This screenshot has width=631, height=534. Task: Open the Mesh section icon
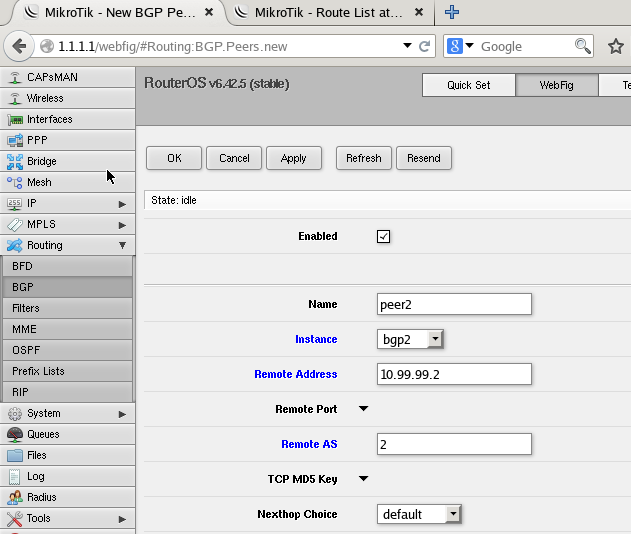coord(15,182)
